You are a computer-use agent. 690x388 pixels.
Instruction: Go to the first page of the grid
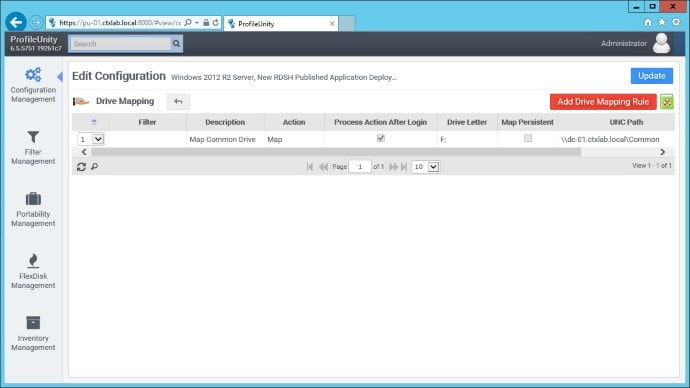[310, 167]
